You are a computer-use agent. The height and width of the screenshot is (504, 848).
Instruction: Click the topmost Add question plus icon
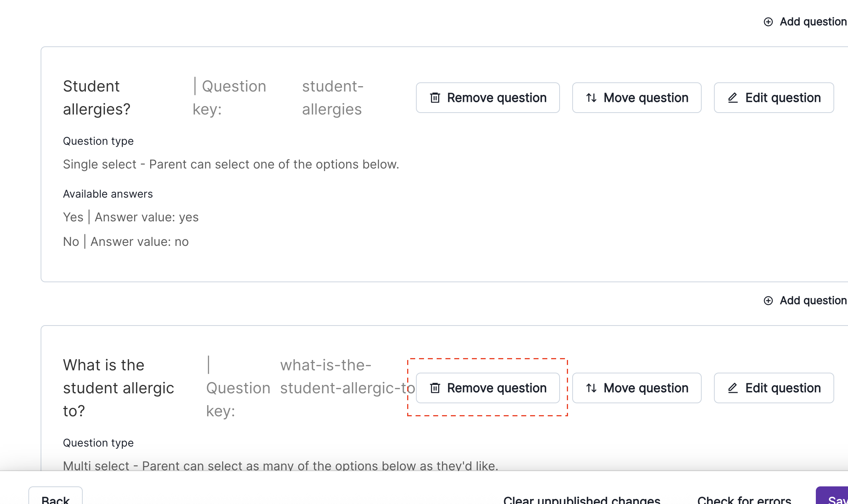(768, 22)
